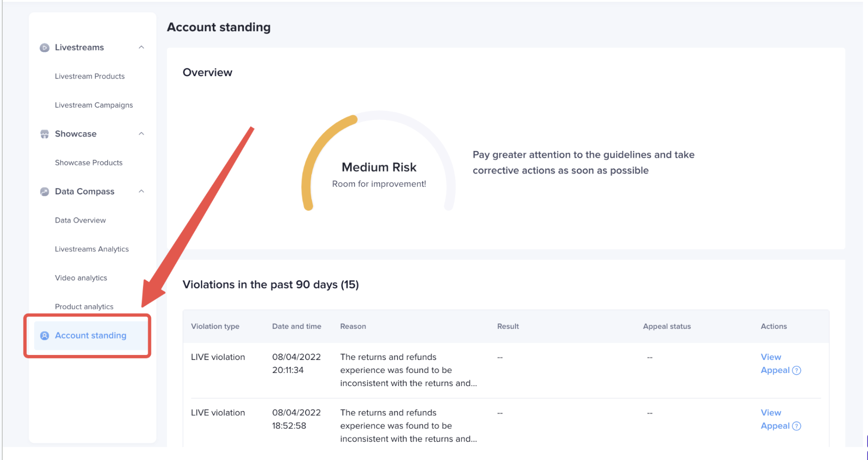Click the Data Compass icon
This screenshot has width=868, height=460.
(x=44, y=192)
